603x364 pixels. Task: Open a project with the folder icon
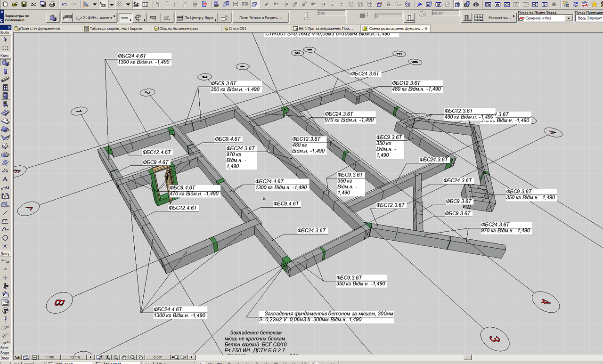coord(15,4)
